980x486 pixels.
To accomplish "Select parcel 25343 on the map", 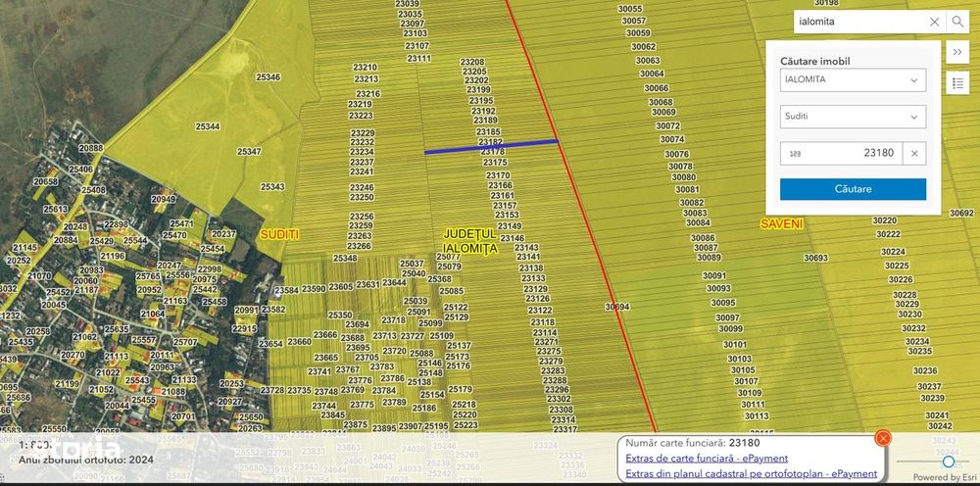I will pyautogui.click(x=272, y=187).
